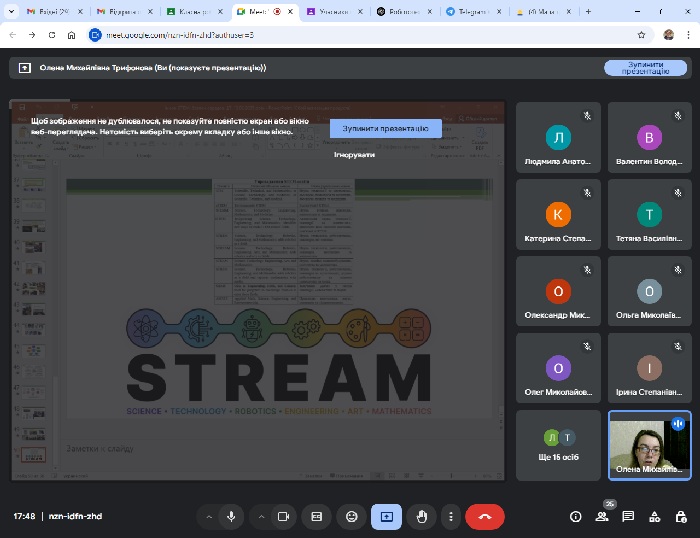Expand video settings arrow beside the camera
Image resolution: width=700 pixels, height=538 pixels.
point(261,516)
